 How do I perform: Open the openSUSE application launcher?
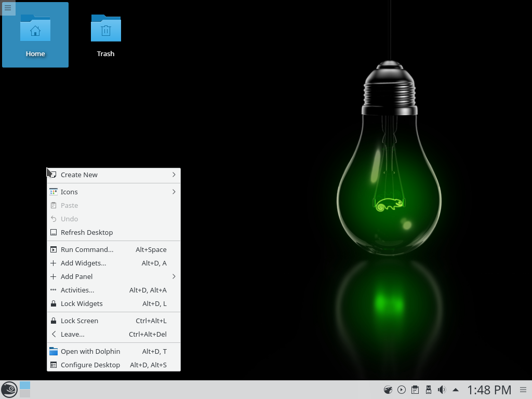9,389
